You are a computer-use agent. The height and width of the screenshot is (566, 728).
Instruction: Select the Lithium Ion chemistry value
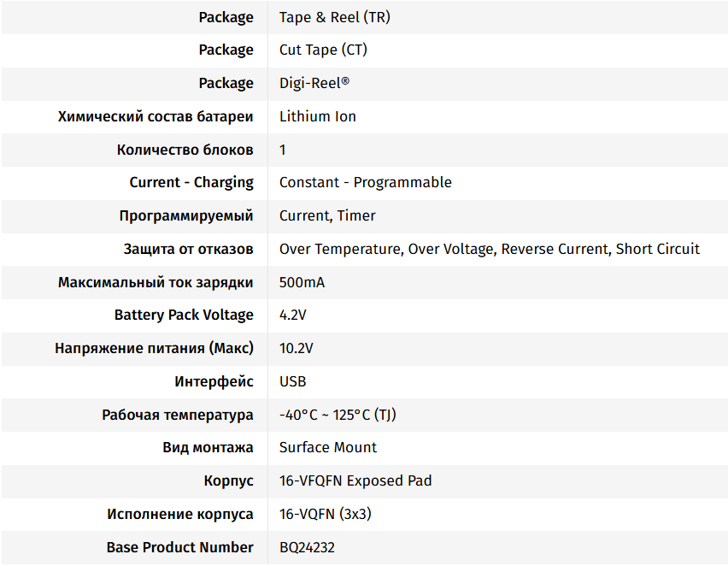point(317,116)
